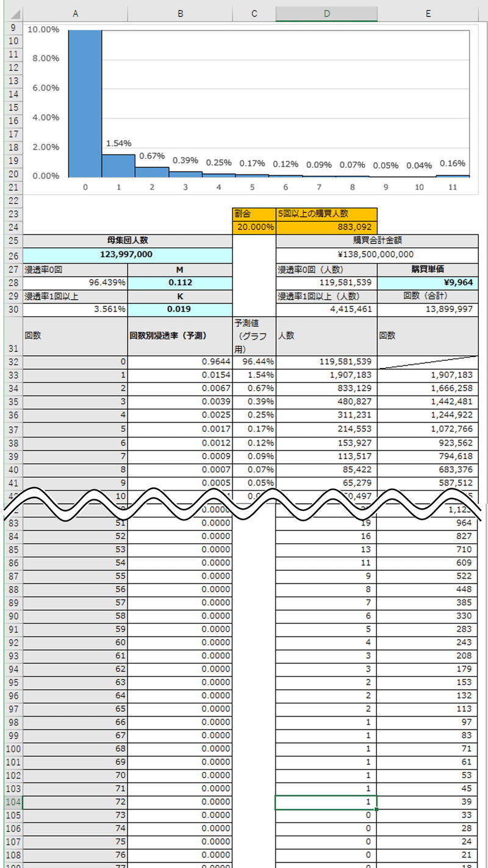
Task: Select the 20.000% cell
Action: [254, 228]
